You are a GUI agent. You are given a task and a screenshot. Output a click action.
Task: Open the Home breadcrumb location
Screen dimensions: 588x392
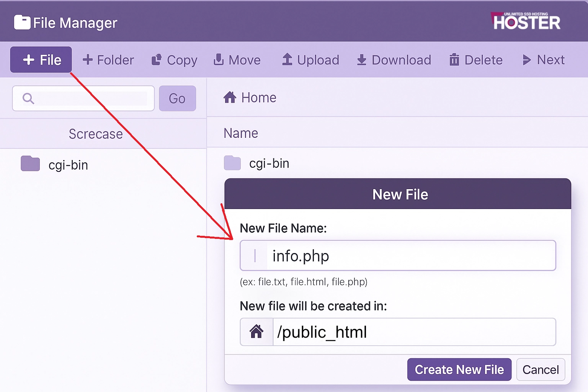click(249, 98)
